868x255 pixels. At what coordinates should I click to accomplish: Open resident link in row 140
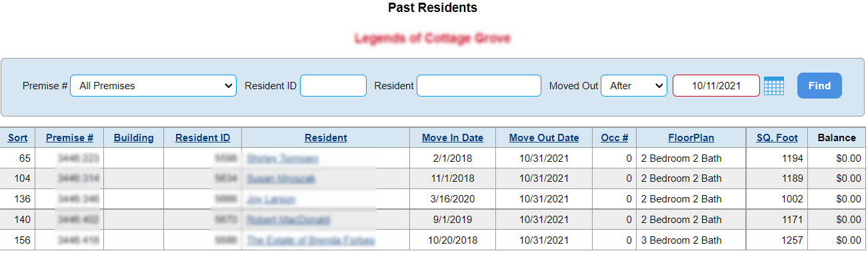pos(288,220)
